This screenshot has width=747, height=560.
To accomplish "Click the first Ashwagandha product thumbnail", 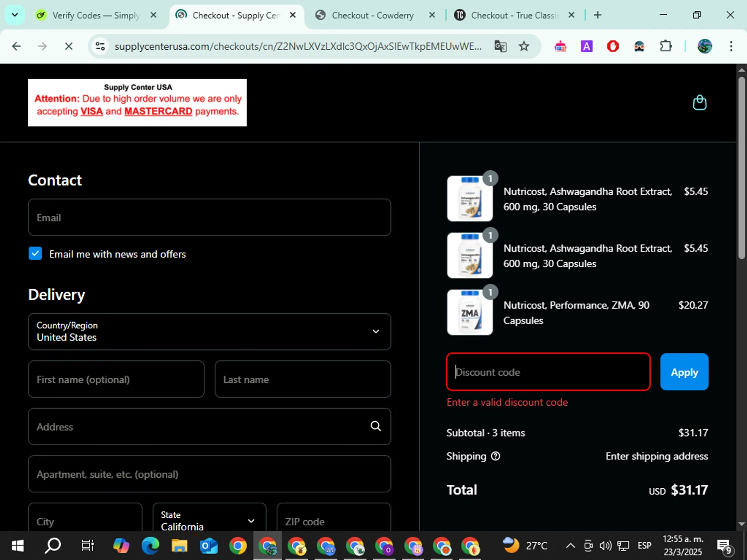I will click(470, 199).
